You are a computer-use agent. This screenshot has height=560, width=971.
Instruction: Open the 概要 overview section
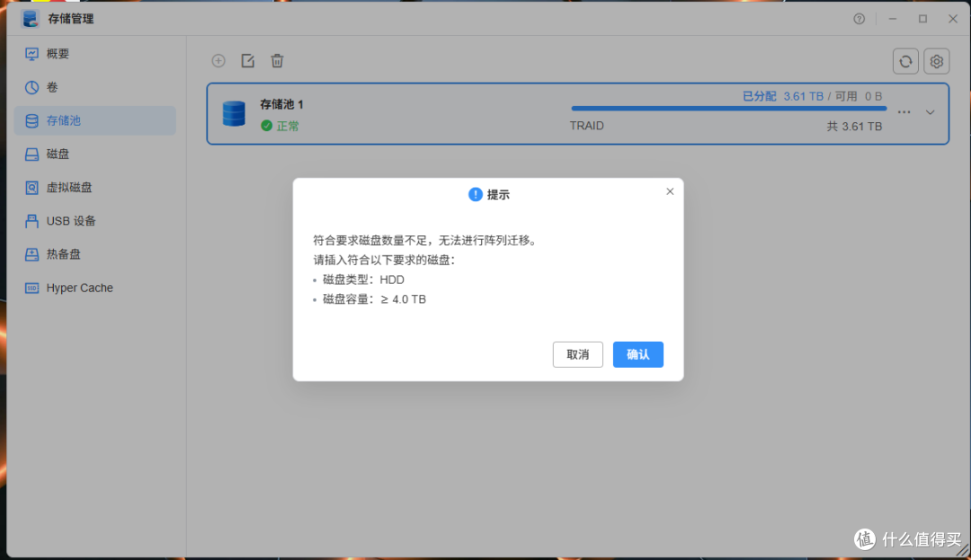94,54
